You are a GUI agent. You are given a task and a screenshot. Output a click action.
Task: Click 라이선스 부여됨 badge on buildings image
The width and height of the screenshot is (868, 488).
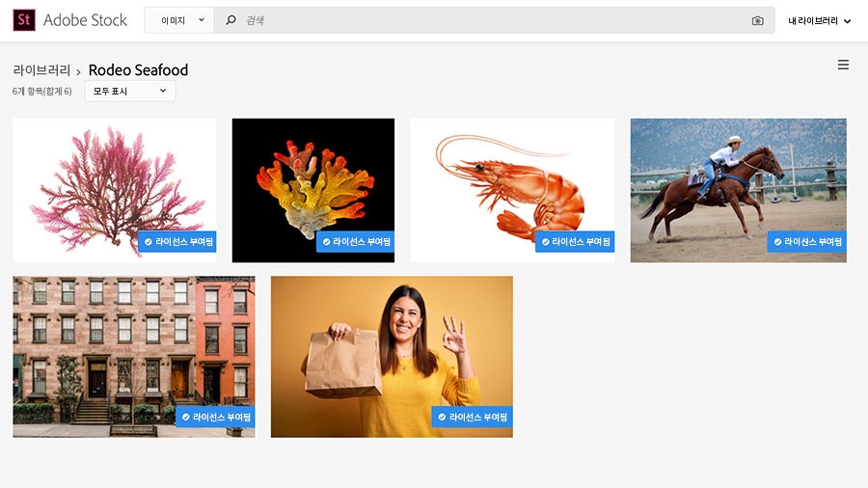(x=215, y=418)
